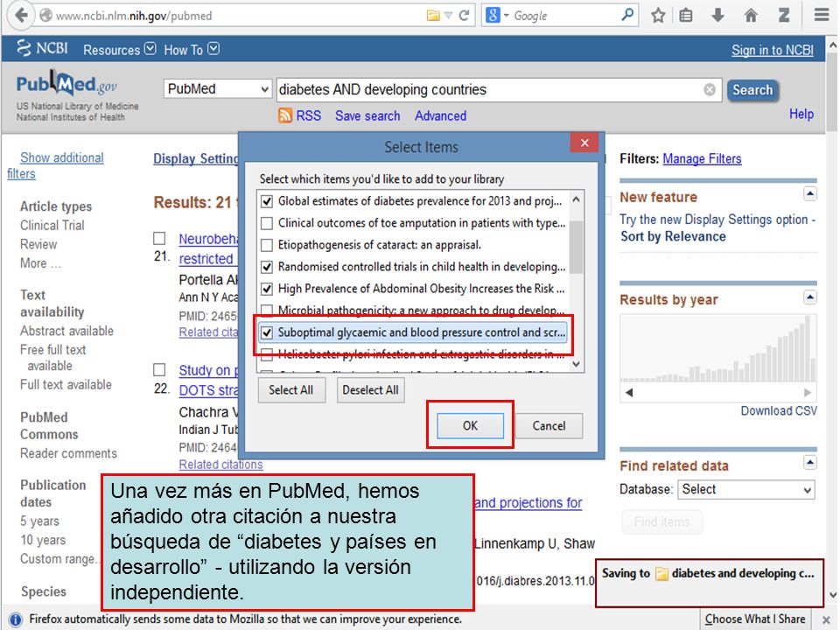
Task: Filter by Free full text available
Action: [x=52, y=358]
